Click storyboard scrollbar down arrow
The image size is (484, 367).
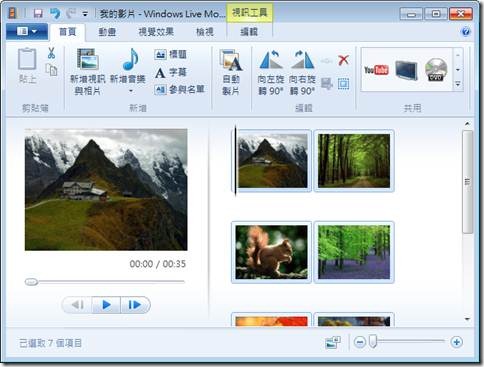(467, 319)
